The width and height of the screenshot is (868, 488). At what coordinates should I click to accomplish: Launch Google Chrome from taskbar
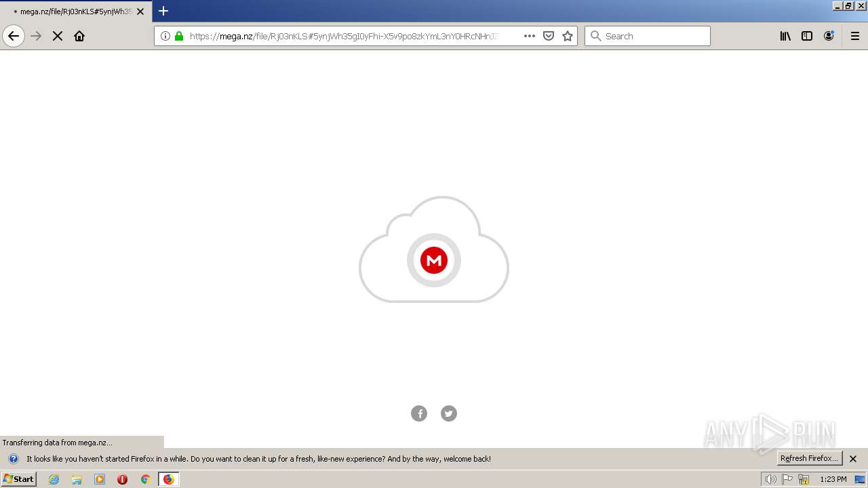(145, 479)
